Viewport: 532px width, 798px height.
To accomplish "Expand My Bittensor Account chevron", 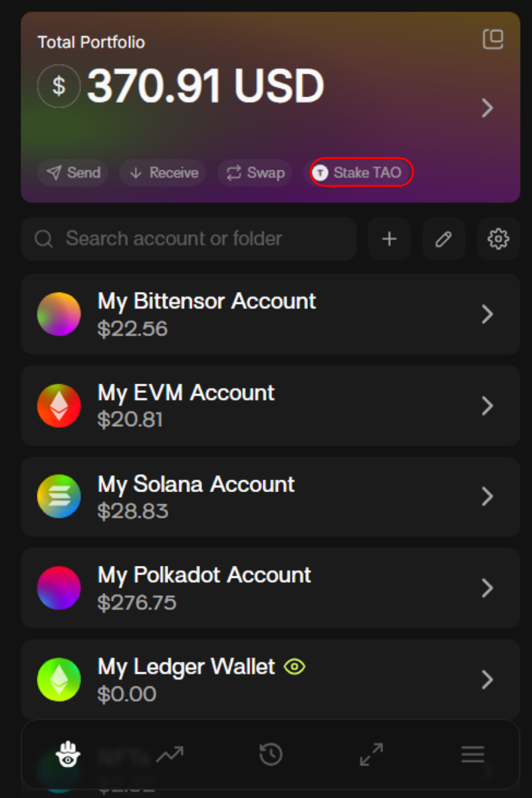I will point(487,315).
